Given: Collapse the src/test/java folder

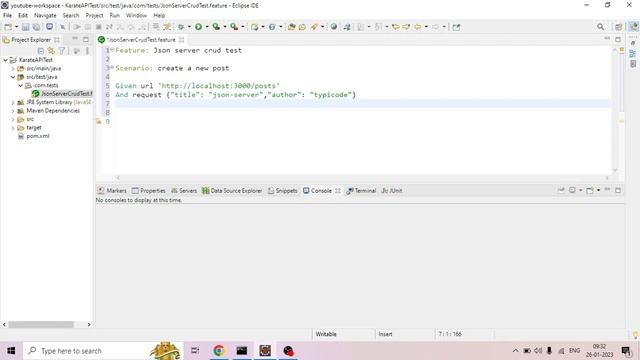Looking at the screenshot, I should point(13,77).
